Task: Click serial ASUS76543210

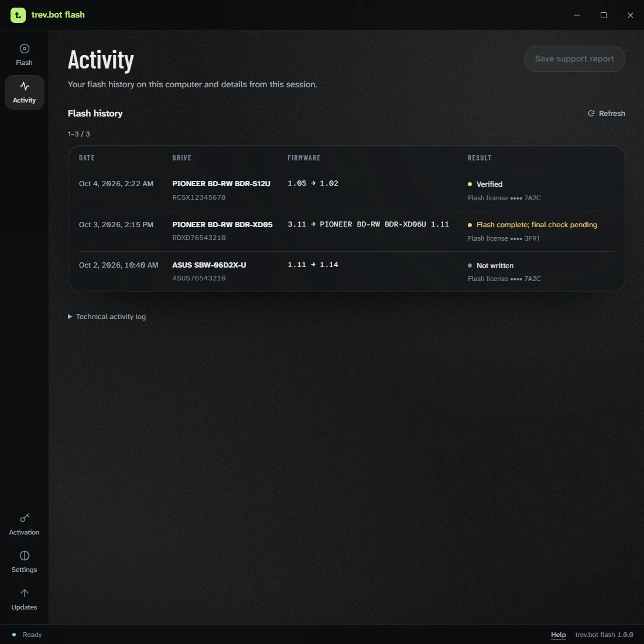Action: (199, 278)
